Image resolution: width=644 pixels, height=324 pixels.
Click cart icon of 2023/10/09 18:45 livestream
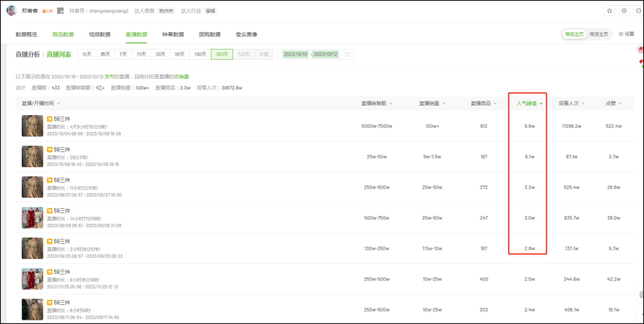(x=49, y=149)
